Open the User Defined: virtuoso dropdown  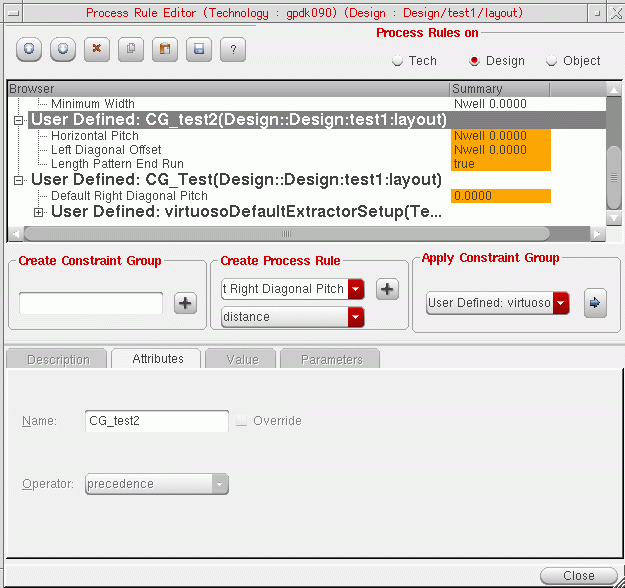pos(561,303)
